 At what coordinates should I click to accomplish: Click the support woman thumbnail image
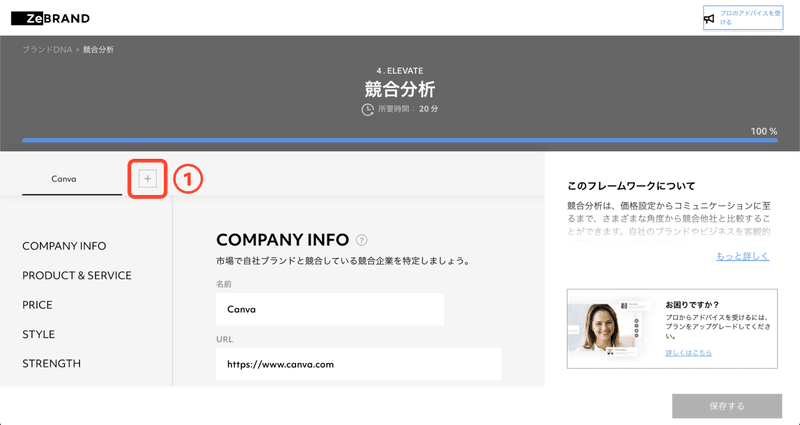coord(612,329)
